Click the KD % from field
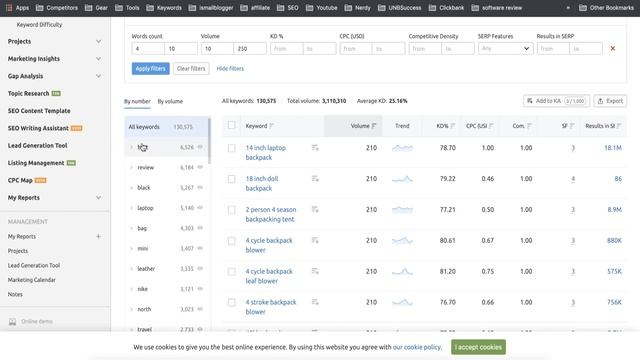 [287, 49]
